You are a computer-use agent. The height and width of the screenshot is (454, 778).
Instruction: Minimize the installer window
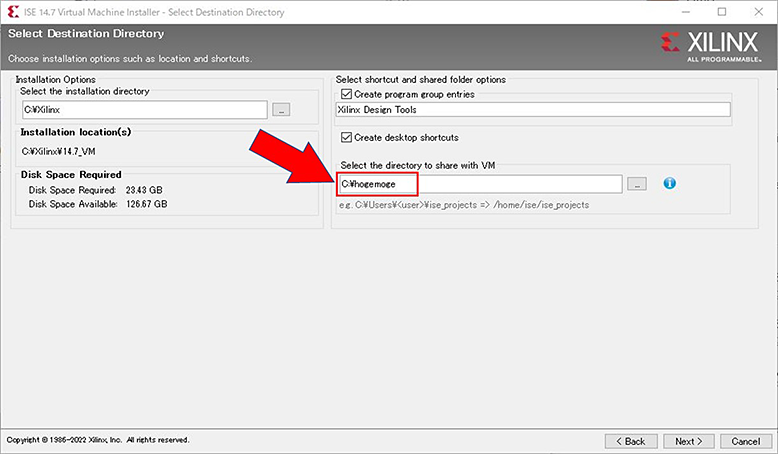pos(686,12)
